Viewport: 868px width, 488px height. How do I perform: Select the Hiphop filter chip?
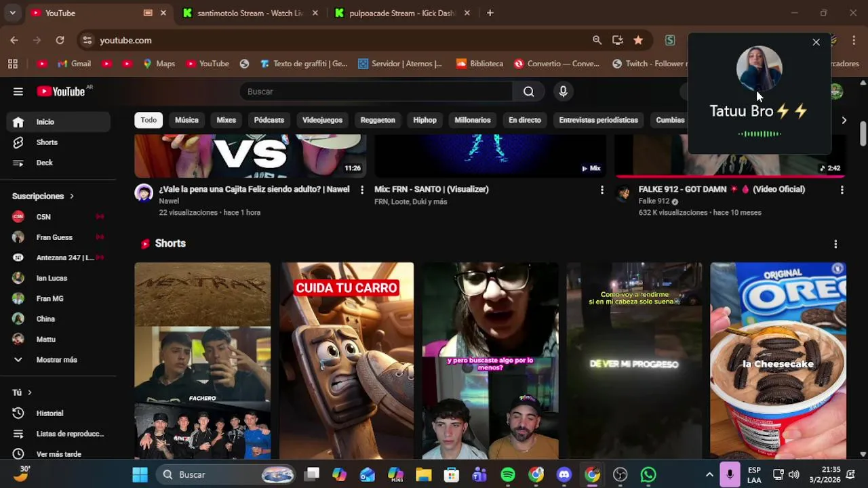(x=425, y=120)
